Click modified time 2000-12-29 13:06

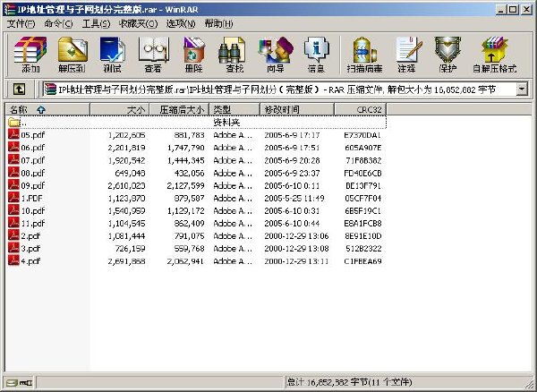click(296, 236)
